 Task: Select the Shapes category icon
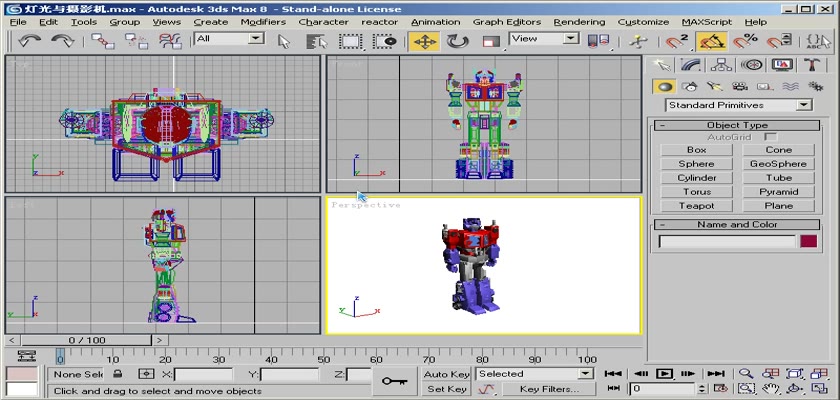click(x=690, y=86)
